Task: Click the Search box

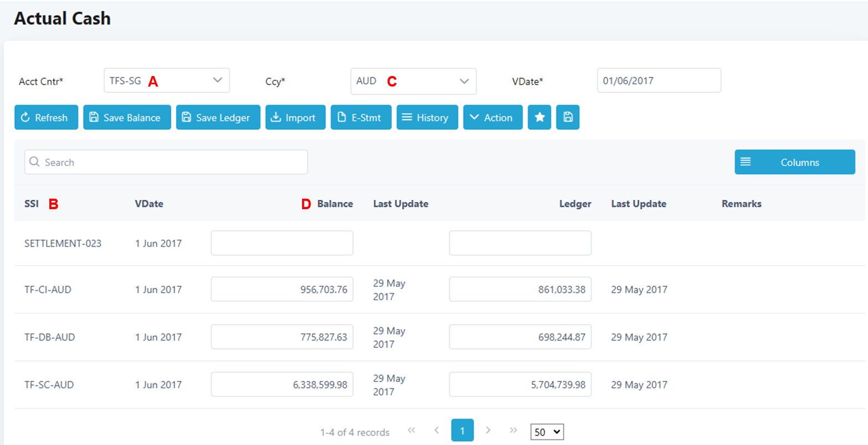Action: 166,162
